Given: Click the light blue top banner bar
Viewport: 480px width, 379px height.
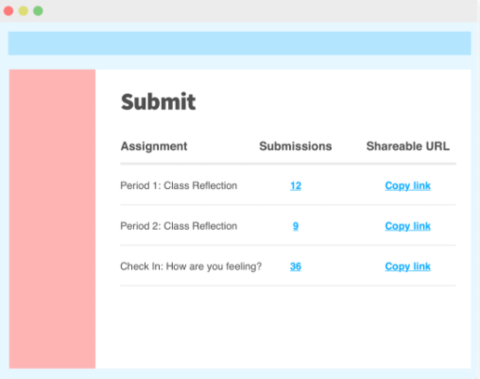Looking at the screenshot, I should coord(240,43).
